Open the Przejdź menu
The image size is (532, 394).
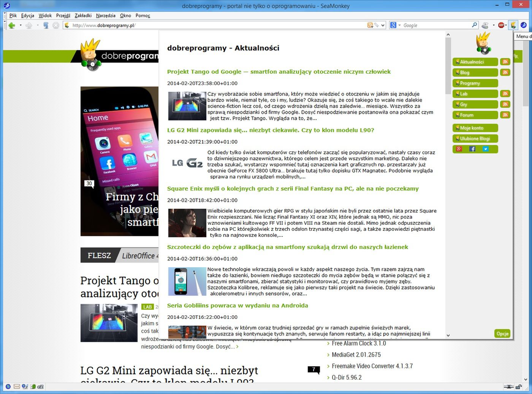click(x=63, y=16)
